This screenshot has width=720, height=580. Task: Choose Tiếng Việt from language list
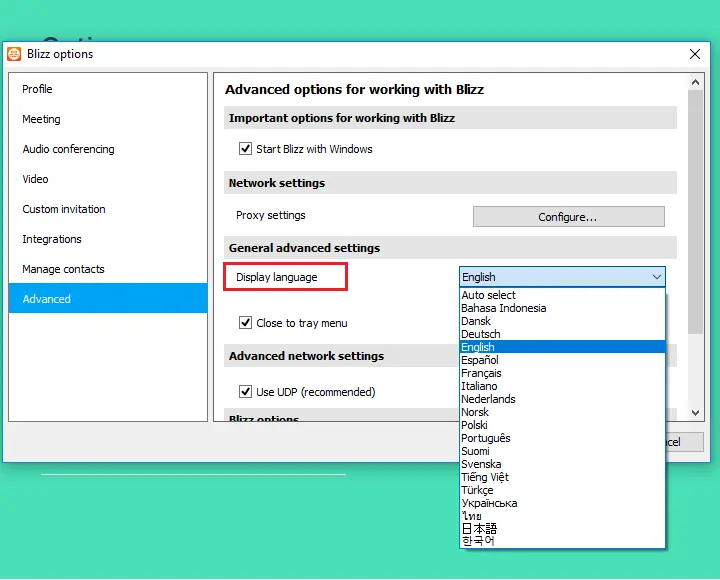[x=562, y=477]
